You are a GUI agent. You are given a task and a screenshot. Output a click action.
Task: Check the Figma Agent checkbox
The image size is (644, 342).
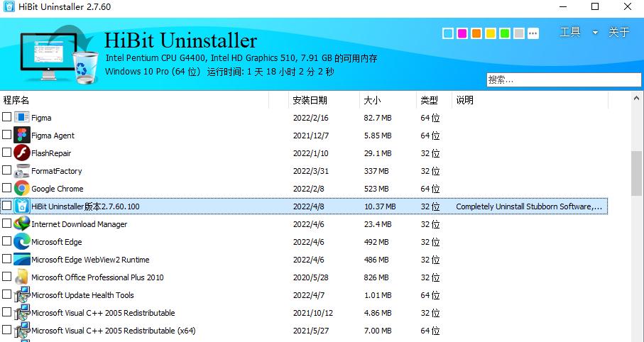6,134
